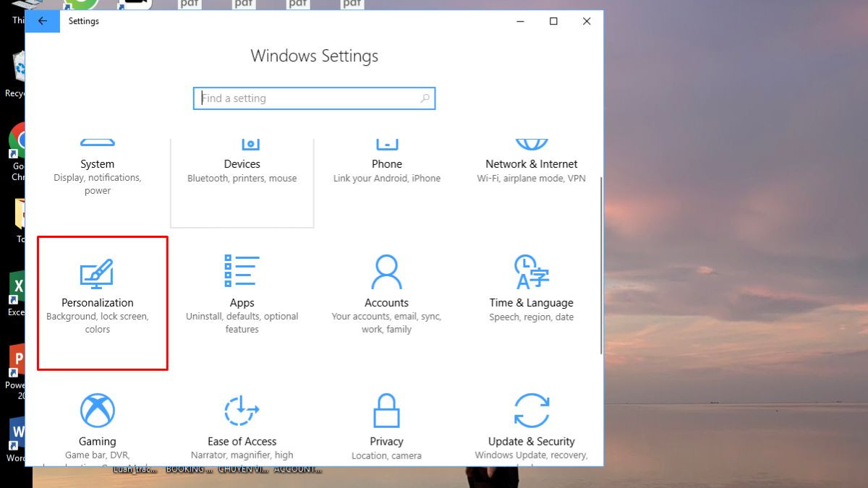868x488 pixels.
Task: Open Update & Security icon
Action: pos(531,411)
